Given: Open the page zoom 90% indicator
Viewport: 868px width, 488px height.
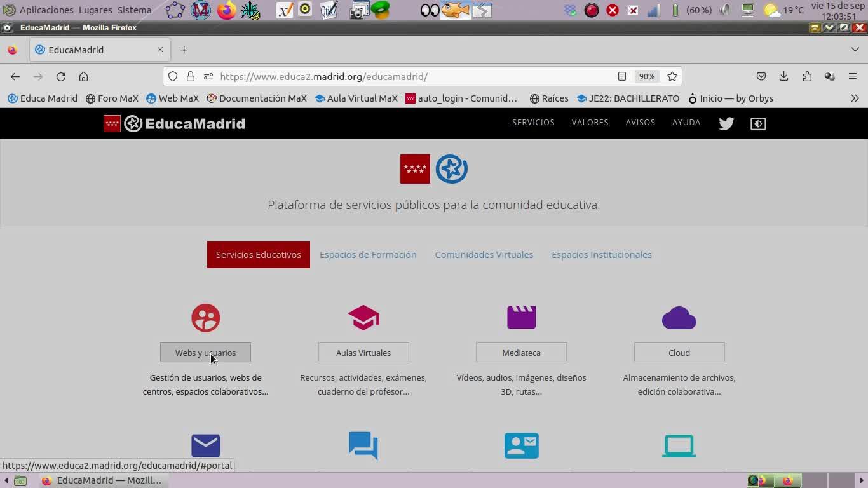Looking at the screenshot, I should point(647,76).
